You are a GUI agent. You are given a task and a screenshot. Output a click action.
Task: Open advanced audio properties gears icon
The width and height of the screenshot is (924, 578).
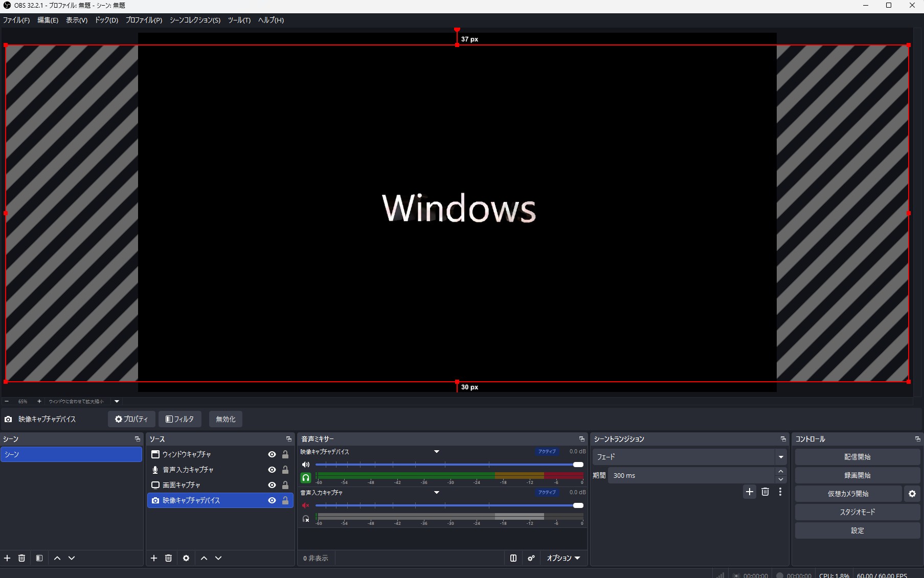point(531,558)
